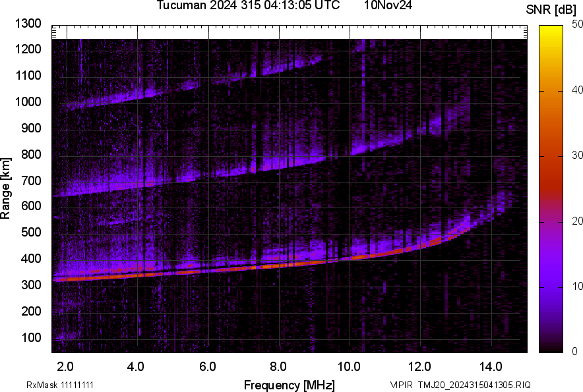Screen dimensions: 583x392
Task: Click the '300' range tick label
Action: 31,285
